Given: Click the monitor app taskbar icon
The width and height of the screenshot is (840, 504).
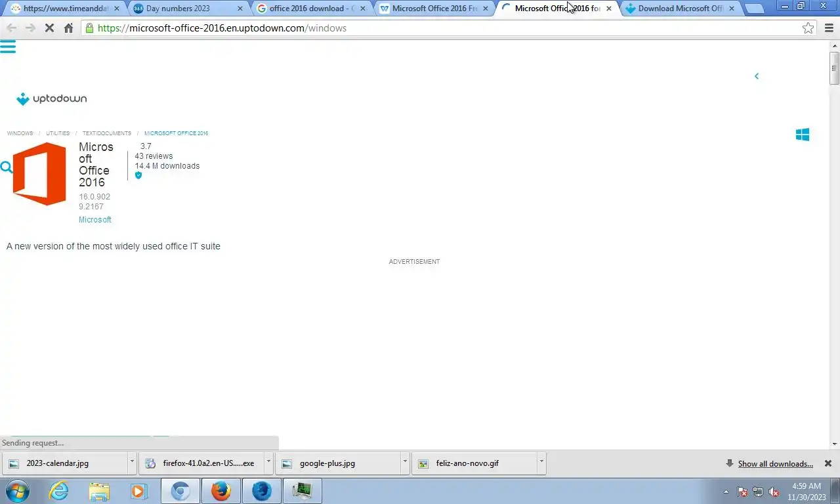Looking at the screenshot, I should point(302,491).
